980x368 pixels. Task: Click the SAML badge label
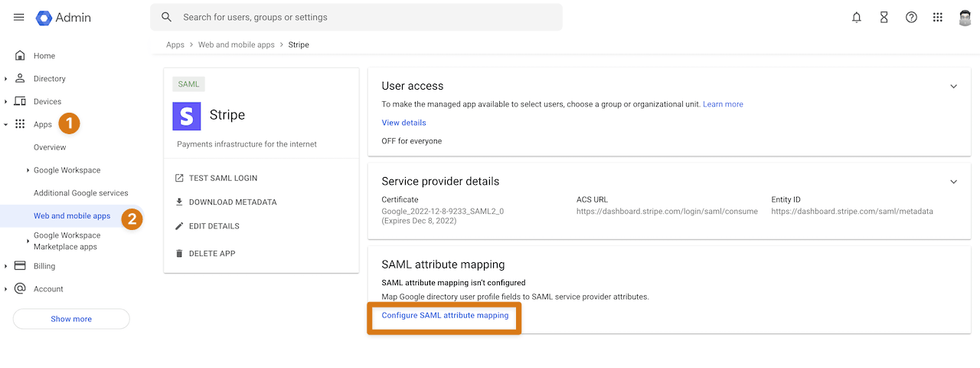(x=188, y=84)
